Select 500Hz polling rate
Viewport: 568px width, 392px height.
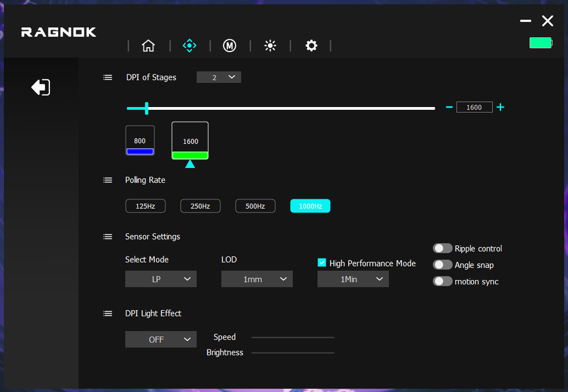255,206
